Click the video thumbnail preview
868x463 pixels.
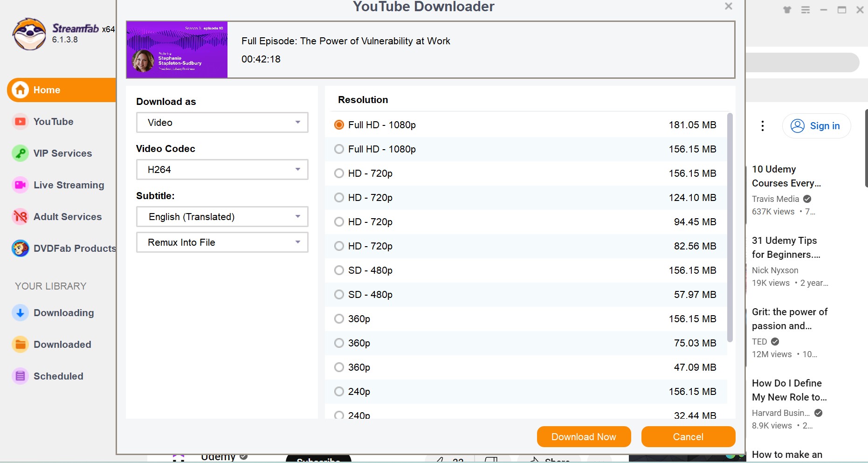point(177,49)
